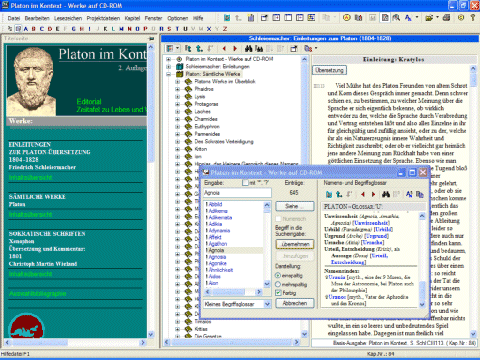Open the Datei menu

click(14, 18)
